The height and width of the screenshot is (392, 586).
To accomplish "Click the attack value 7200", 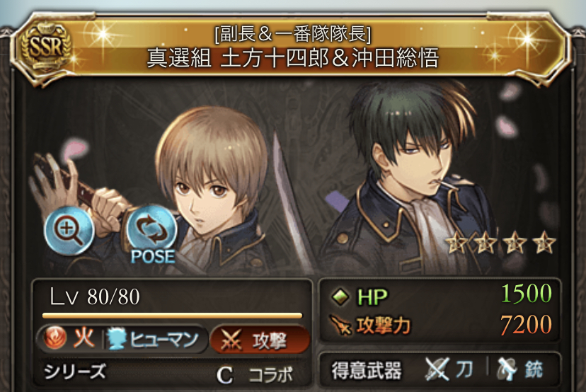I will click(527, 325).
